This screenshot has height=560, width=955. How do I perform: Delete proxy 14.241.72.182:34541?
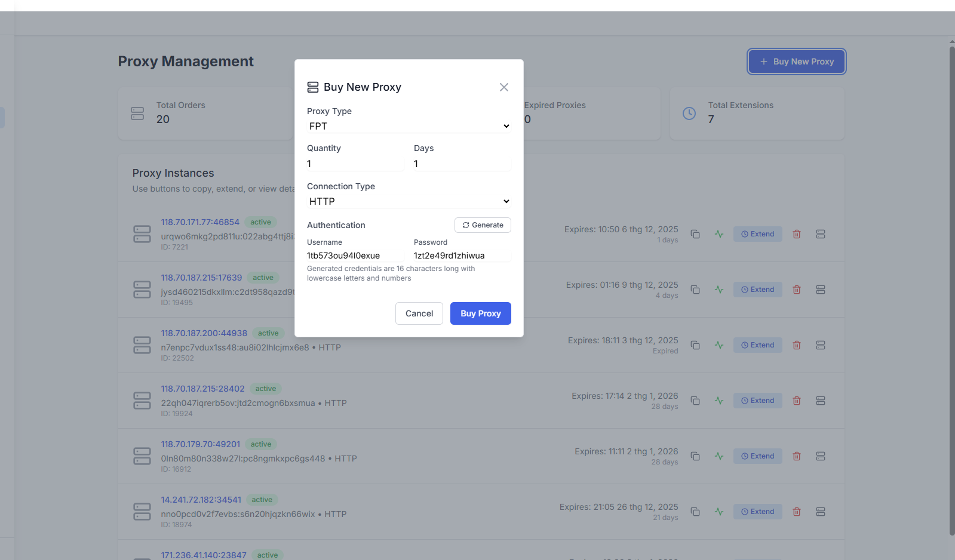796,512
